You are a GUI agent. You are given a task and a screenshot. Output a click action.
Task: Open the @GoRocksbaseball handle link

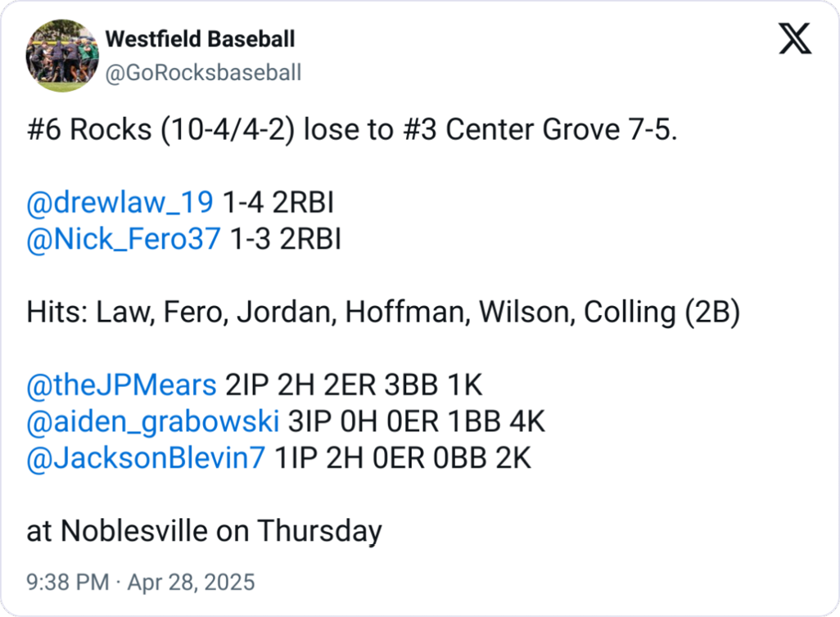(203, 73)
